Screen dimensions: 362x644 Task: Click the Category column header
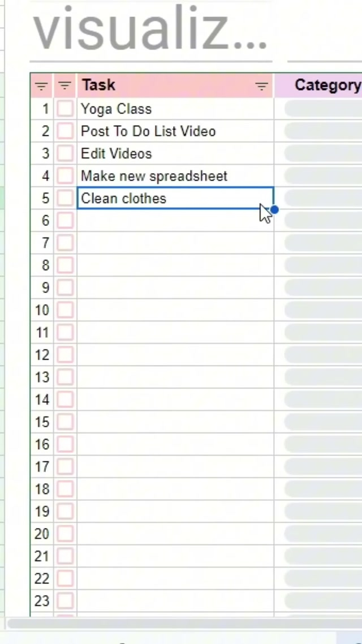point(327,85)
